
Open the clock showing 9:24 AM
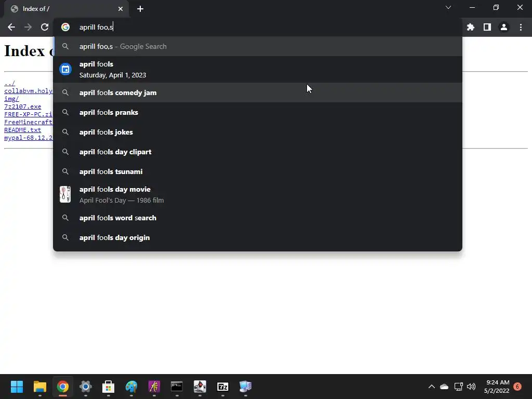coord(497,387)
